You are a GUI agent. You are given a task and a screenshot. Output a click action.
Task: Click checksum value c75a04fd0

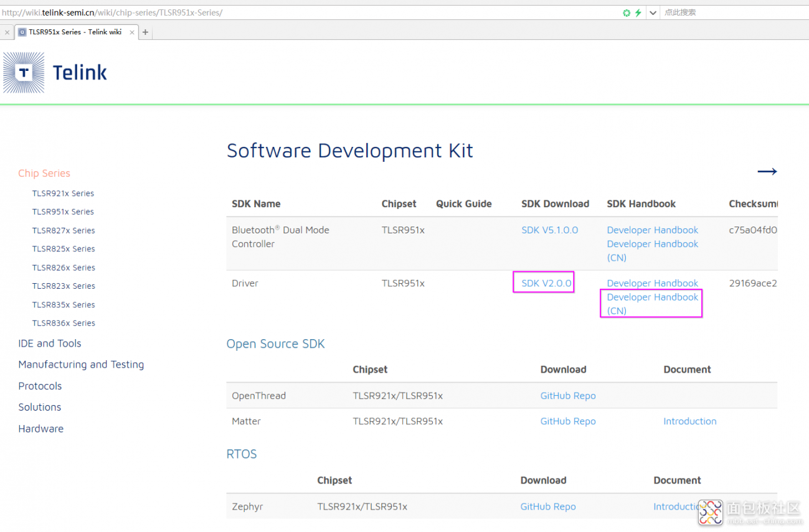[753, 230]
